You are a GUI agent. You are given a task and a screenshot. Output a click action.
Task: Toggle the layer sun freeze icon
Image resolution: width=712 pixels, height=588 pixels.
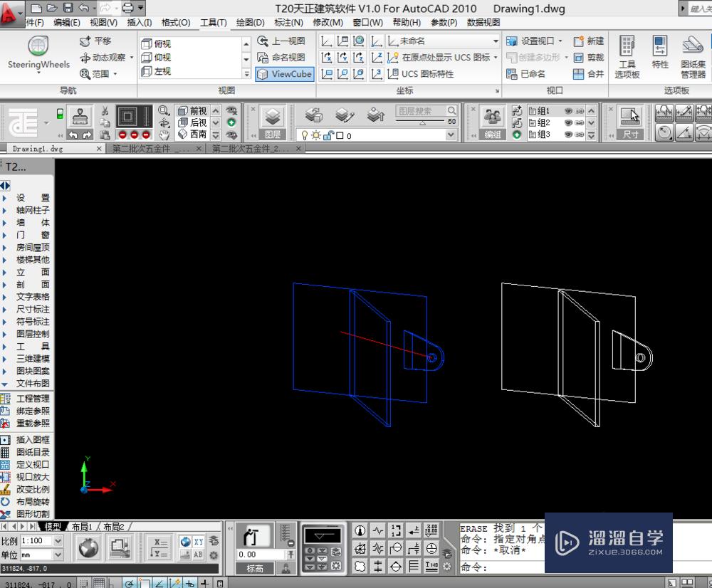point(316,135)
